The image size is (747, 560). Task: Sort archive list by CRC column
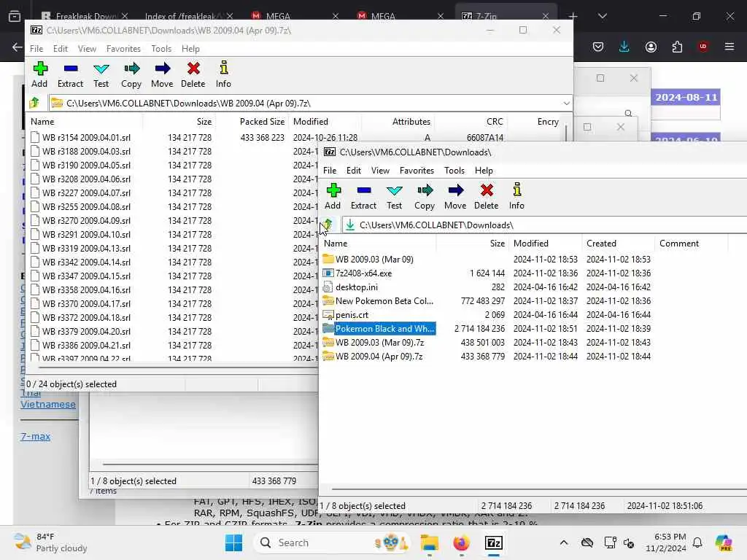coord(495,122)
